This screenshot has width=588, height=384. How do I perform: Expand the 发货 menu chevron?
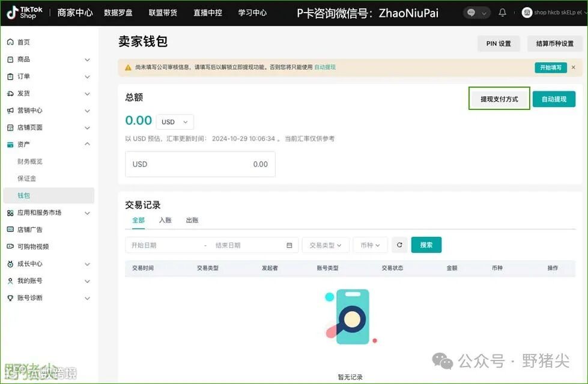(87, 94)
